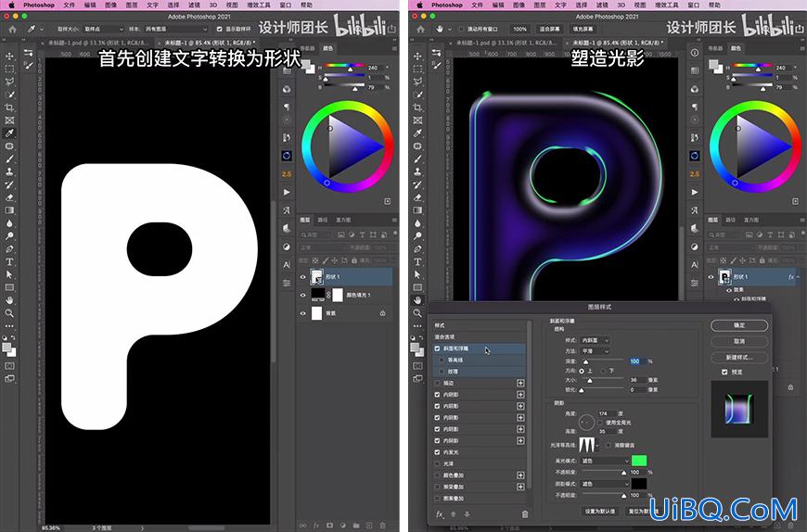Enable the Texture (纹理) sub-option checkbox
Screen dimensions: 807x532
coord(442,371)
